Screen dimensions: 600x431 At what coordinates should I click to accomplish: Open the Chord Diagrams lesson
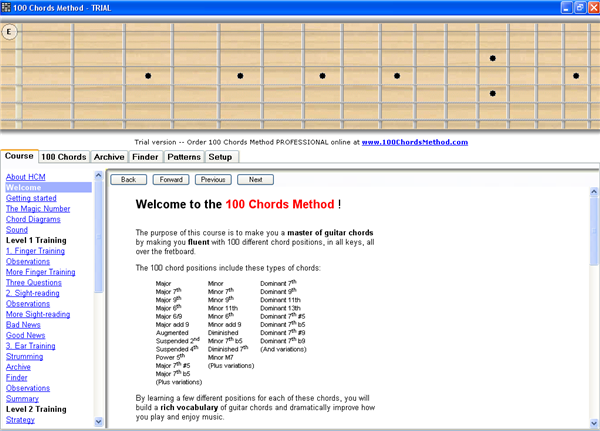(x=33, y=219)
